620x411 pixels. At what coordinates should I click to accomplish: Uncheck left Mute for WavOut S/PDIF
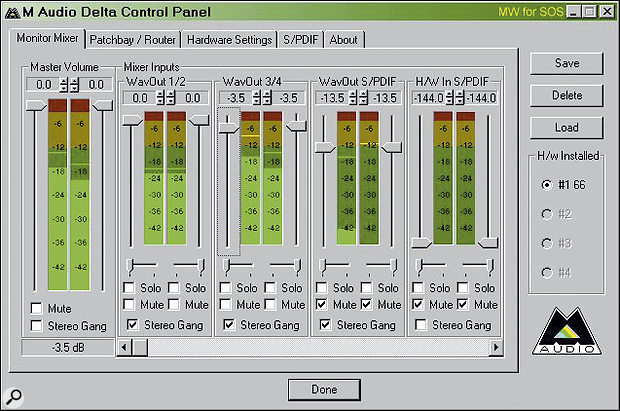pyautogui.click(x=321, y=305)
